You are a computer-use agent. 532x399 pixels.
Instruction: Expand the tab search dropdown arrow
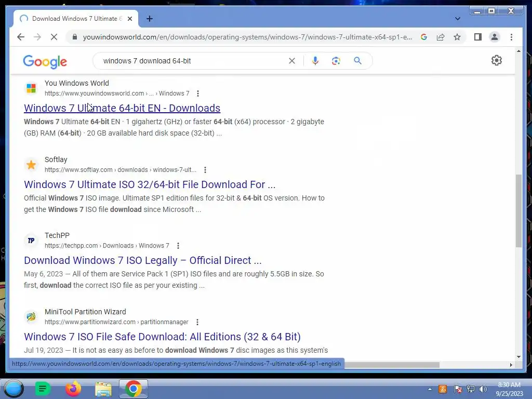coord(457,19)
